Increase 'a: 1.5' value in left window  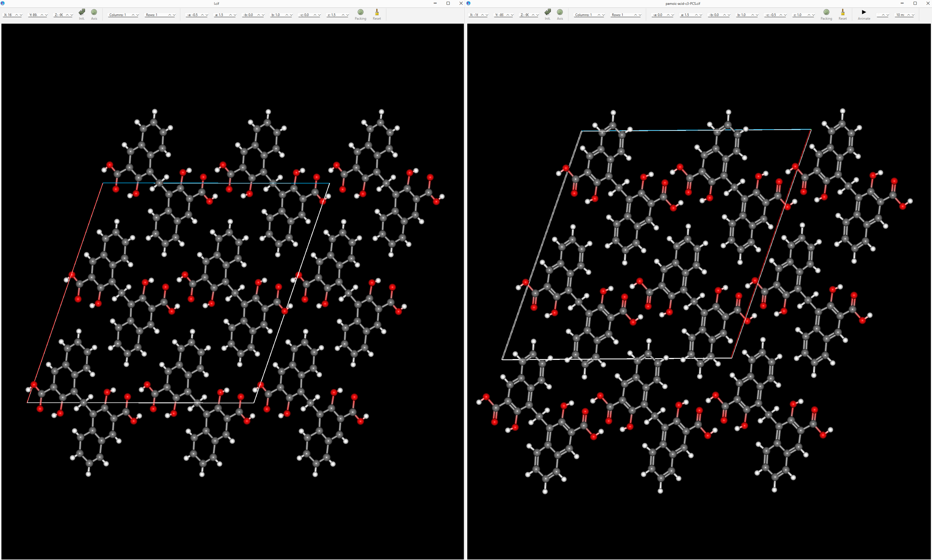[230, 15]
